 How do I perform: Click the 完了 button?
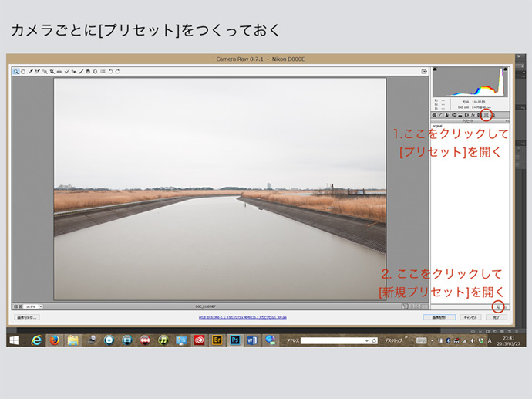496,317
